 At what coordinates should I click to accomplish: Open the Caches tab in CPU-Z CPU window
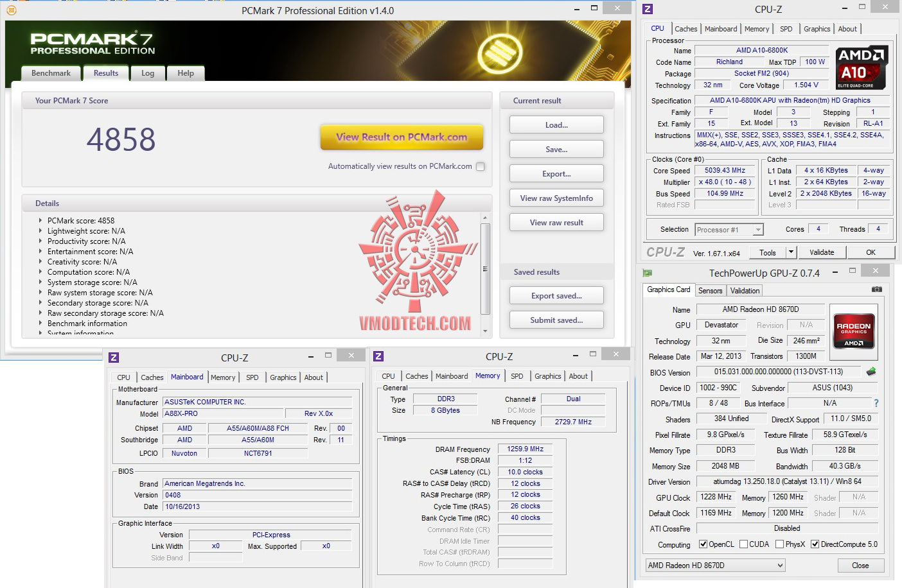[x=686, y=29]
